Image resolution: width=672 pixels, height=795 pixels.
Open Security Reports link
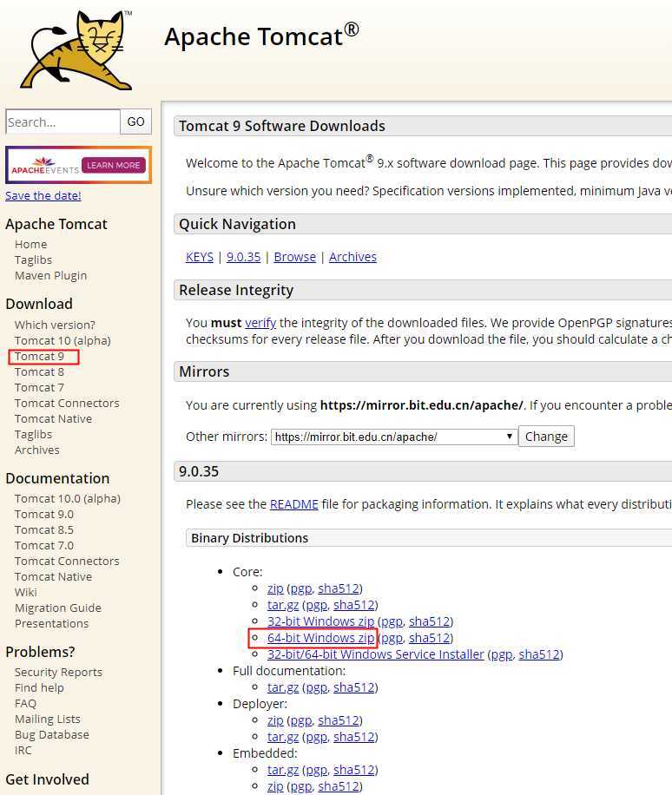[58, 673]
